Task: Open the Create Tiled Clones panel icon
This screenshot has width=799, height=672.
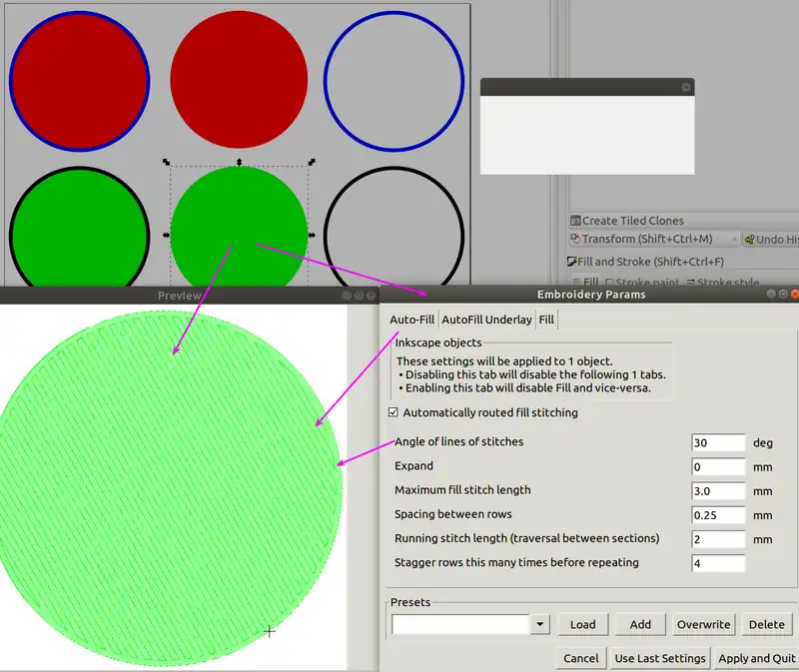Action: tap(575, 221)
